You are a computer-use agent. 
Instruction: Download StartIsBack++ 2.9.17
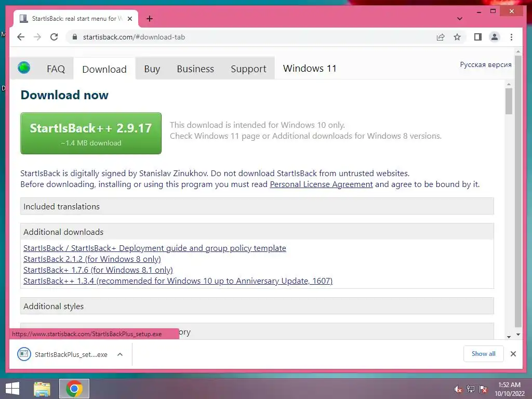91,134
